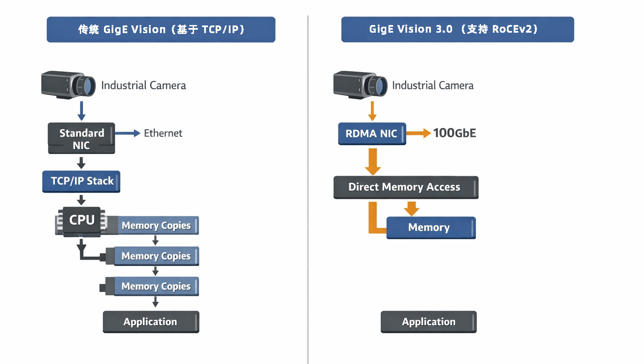Click the orange arrow pointing to 100GbE

coord(418,133)
